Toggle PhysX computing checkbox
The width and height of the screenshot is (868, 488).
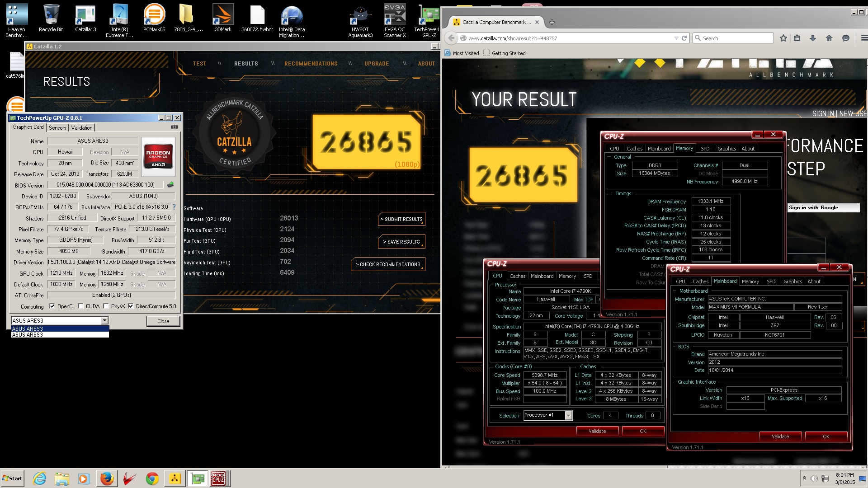click(x=106, y=306)
